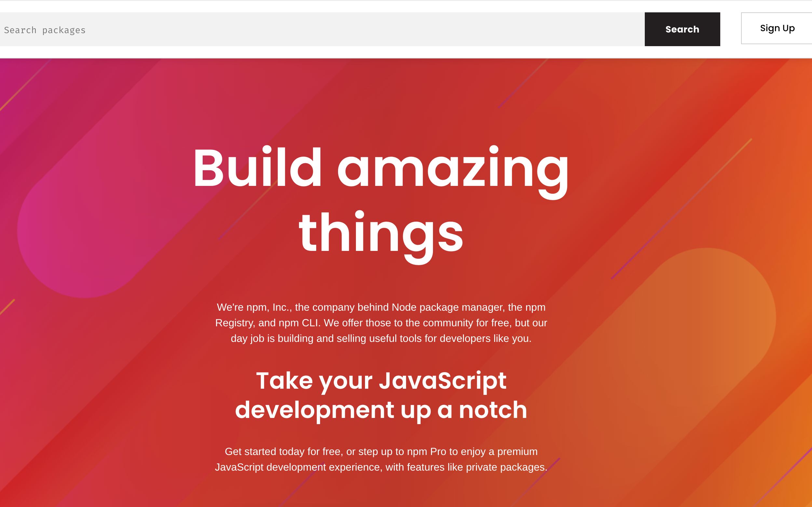Click the Sign Up button
The height and width of the screenshot is (507, 812).
click(778, 28)
